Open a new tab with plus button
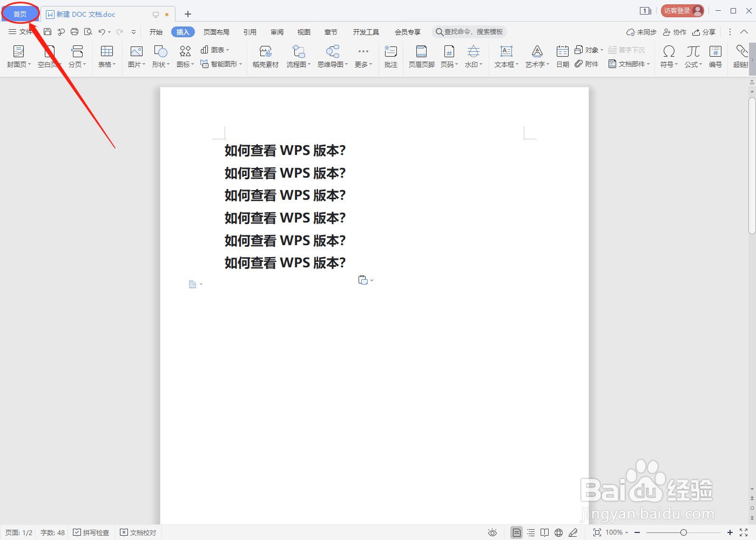756x540 pixels. [188, 14]
